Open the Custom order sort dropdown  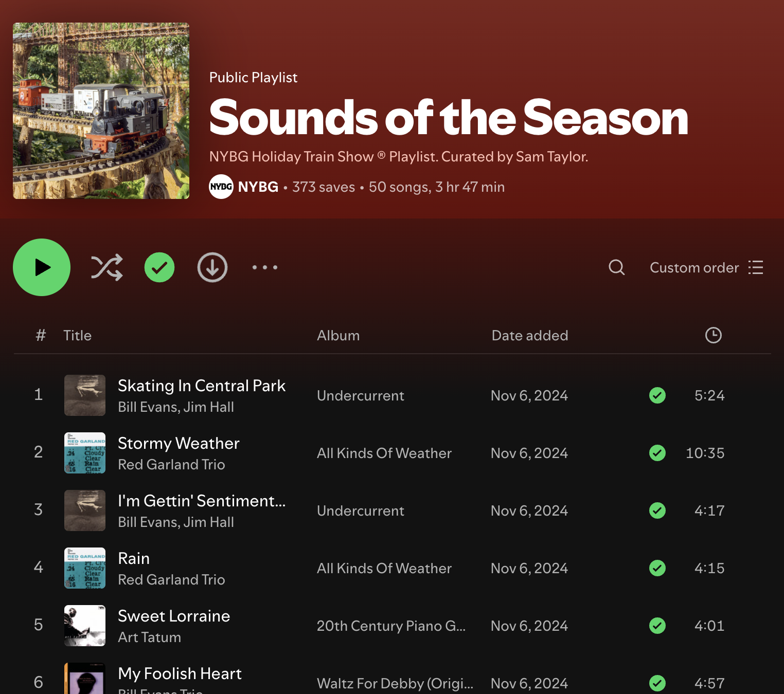pos(706,268)
